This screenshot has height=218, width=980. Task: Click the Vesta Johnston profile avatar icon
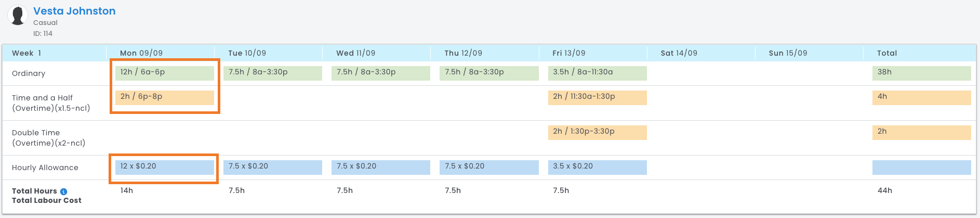(18, 16)
